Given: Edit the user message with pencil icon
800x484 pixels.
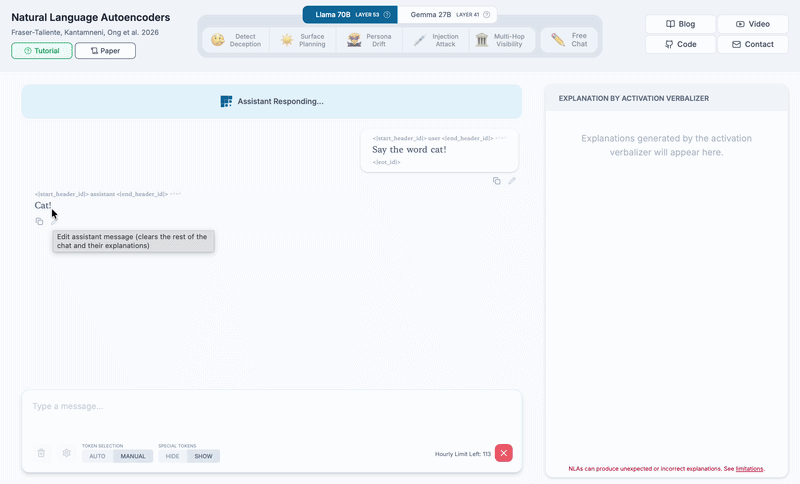Looking at the screenshot, I should coord(512,181).
